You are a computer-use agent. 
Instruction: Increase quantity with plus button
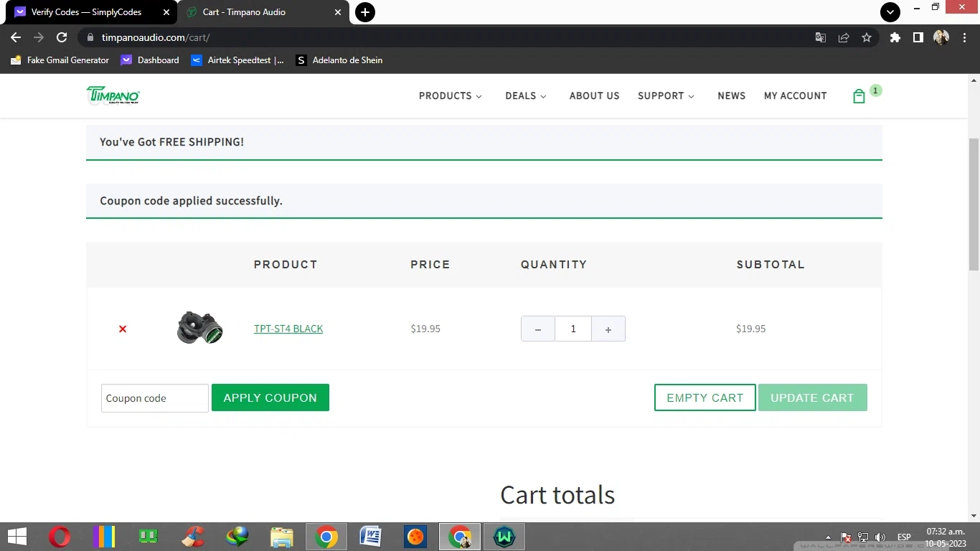tap(608, 329)
